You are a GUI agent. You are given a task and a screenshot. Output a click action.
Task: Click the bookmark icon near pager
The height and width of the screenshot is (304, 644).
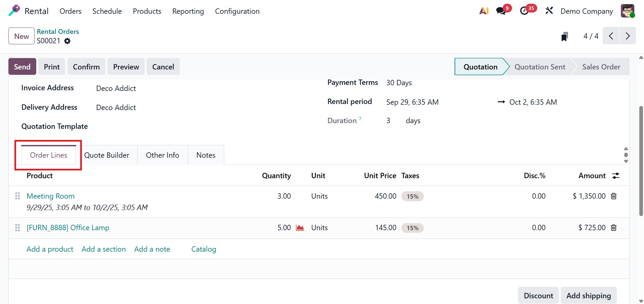564,36
